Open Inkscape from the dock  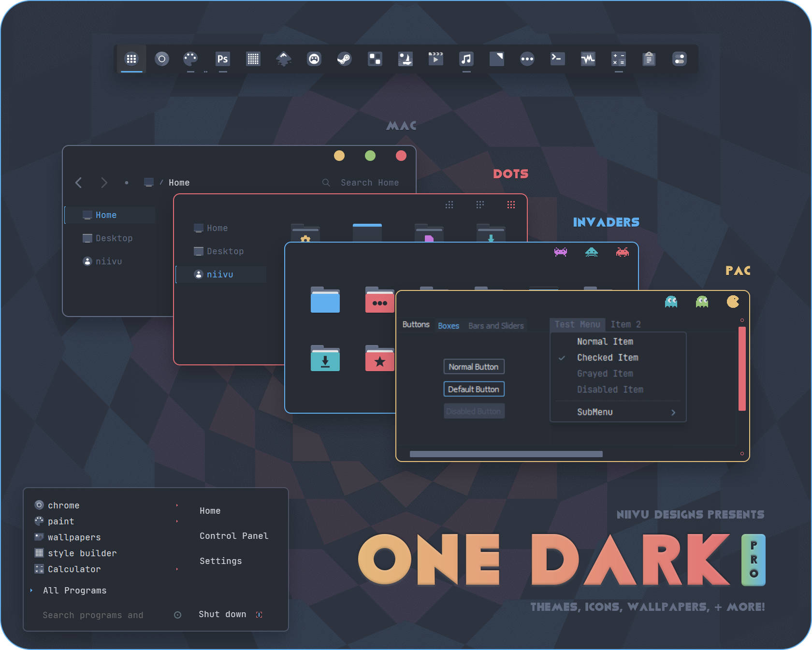tap(284, 59)
